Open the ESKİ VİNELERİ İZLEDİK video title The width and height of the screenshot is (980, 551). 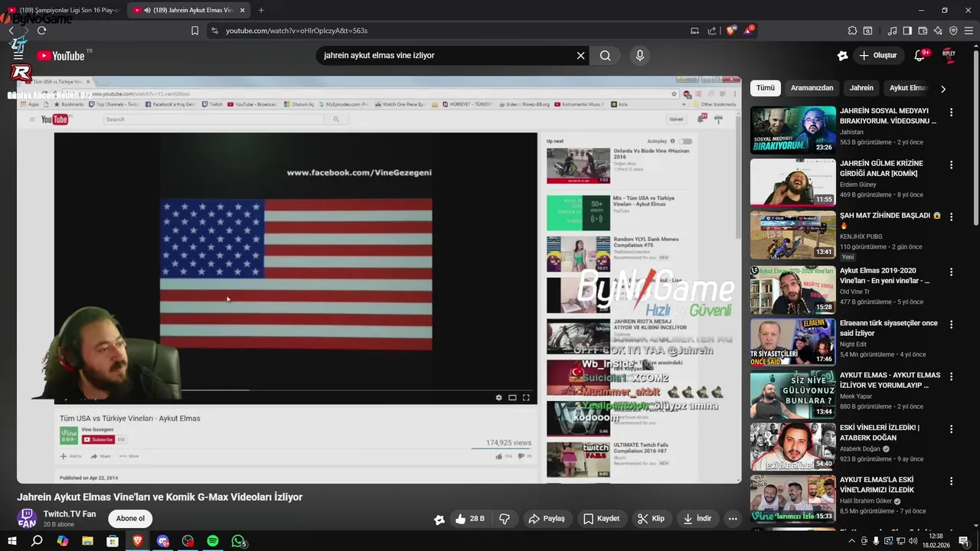[x=880, y=432]
